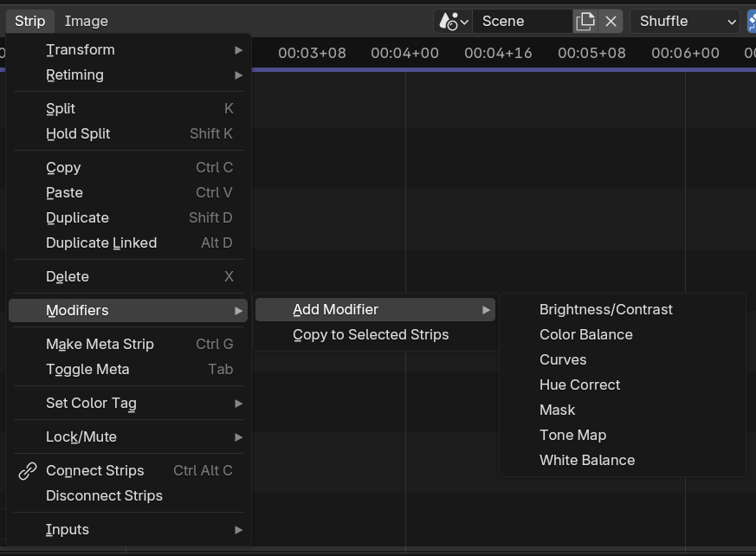This screenshot has width=756, height=556.
Task: Select Toggle Meta
Action: coord(128,369)
